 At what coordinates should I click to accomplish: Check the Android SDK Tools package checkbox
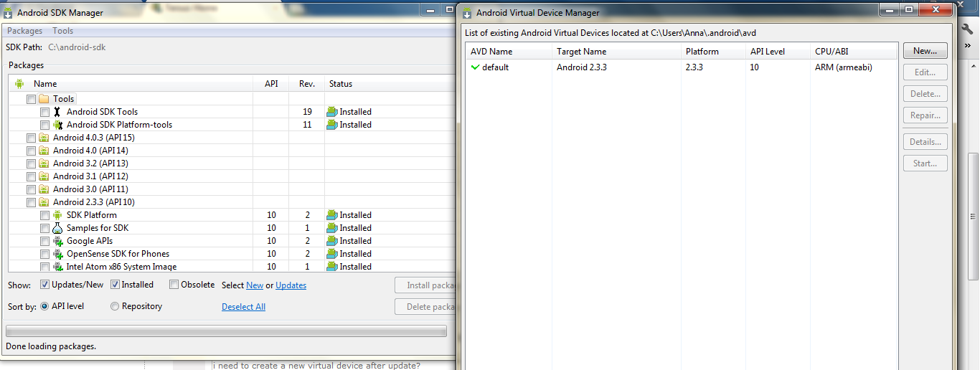(45, 112)
